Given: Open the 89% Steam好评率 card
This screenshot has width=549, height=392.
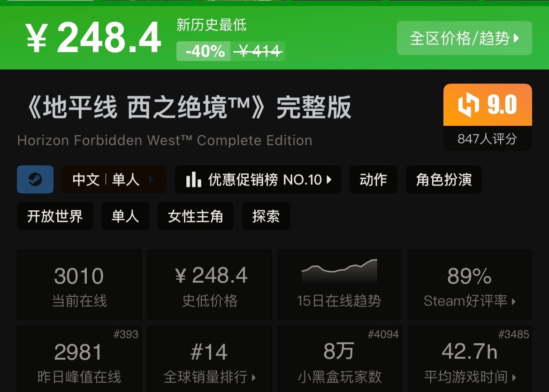Looking at the screenshot, I should coord(470,285).
